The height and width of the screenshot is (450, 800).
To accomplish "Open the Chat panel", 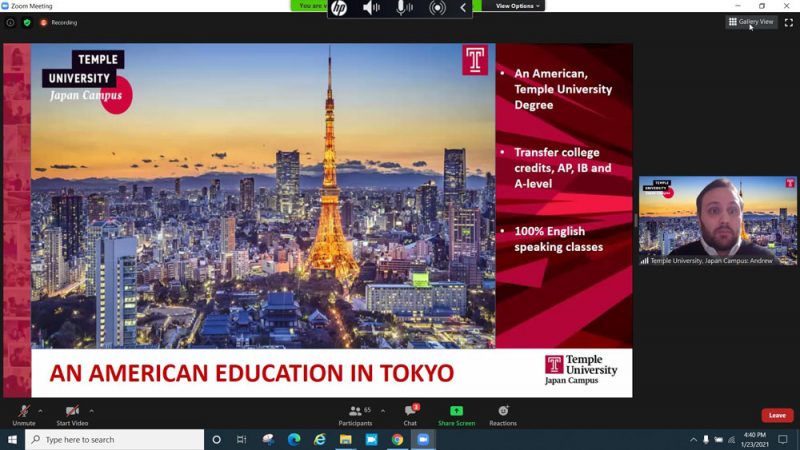I will [410, 415].
